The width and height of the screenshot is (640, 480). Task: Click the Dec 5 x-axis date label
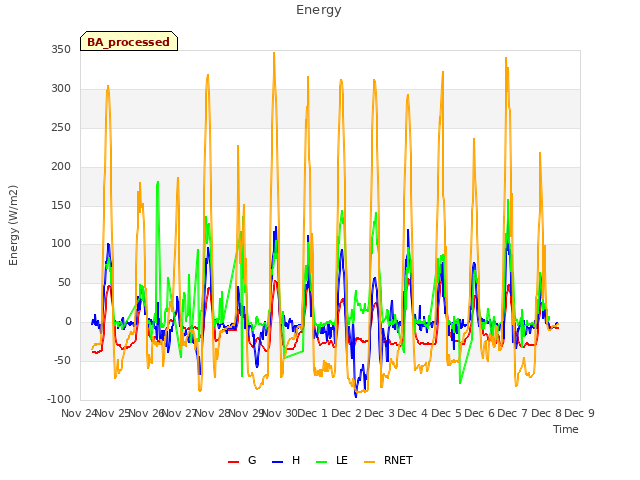(446, 413)
